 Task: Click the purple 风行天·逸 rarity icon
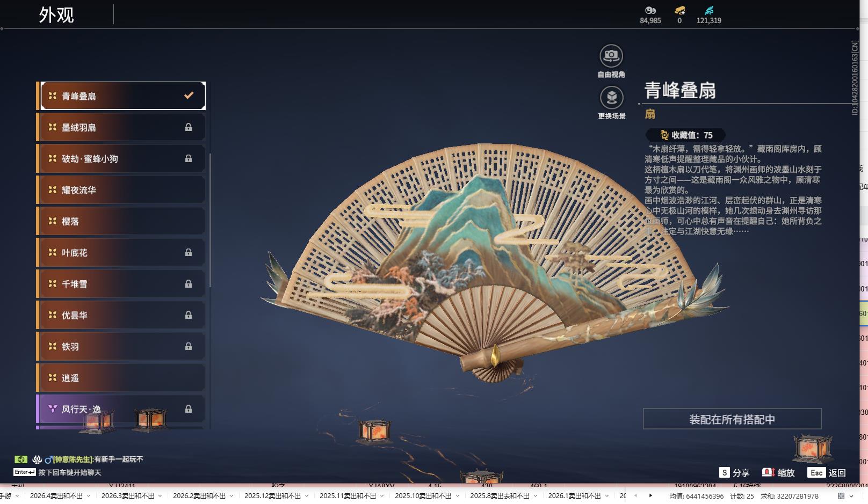pos(52,409)
